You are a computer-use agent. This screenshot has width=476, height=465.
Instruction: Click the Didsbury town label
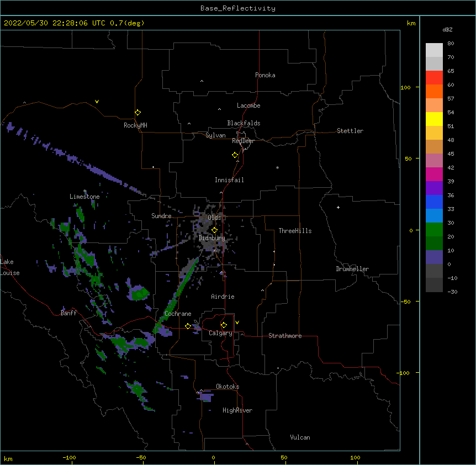point(212,238)
